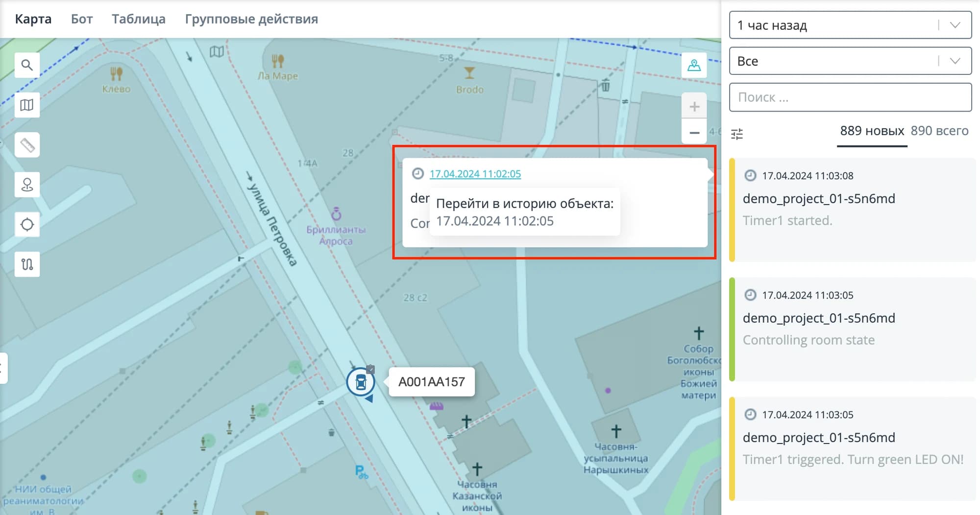Click the Поиск search input field
The image size is (980, 515).
(850, 97)
